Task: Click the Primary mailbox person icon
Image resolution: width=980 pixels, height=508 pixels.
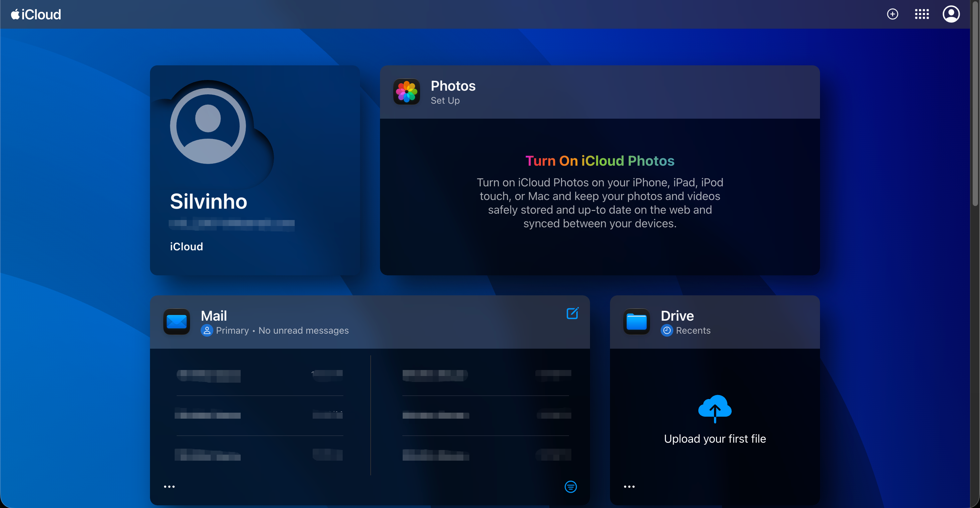Action: click(207, 330)
